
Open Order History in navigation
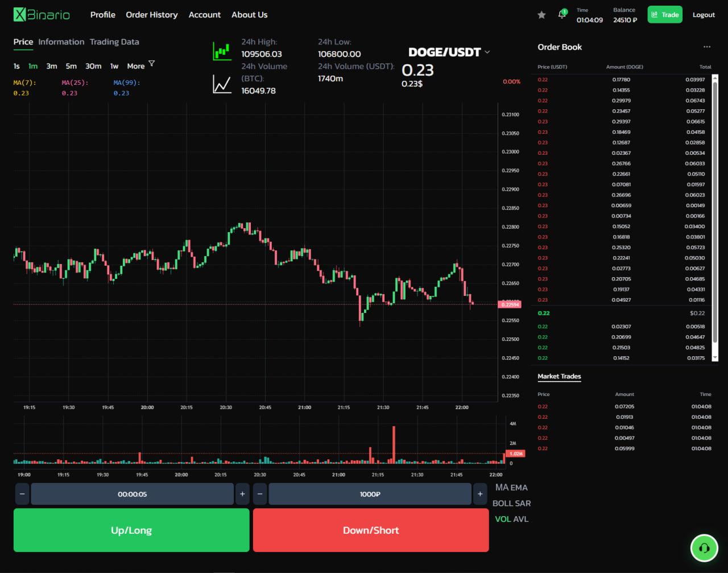[x=151, y=15]
